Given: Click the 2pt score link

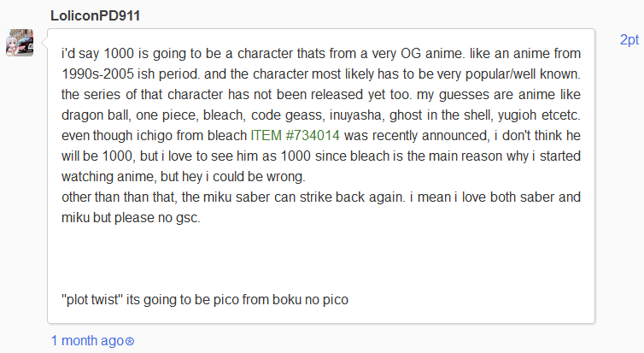Looking at the screenshot, I should point(629,40).
